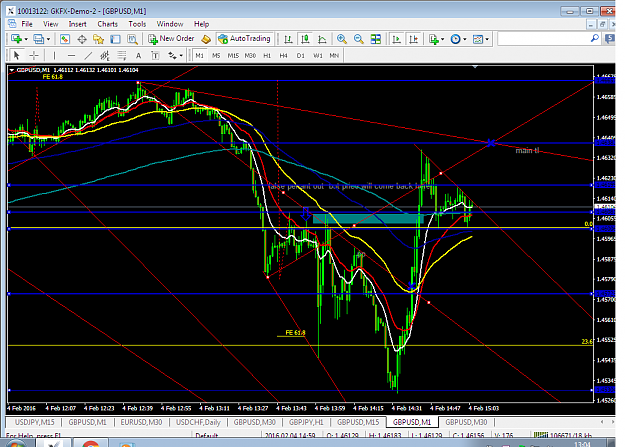Toggle Chart Shift icon
625x447 pixels.
pos(414,39)
